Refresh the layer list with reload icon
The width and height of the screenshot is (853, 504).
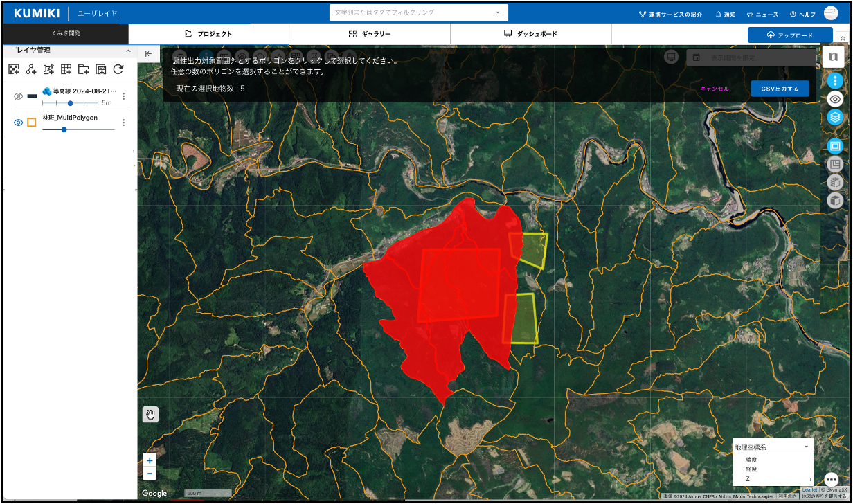(118, 69)
